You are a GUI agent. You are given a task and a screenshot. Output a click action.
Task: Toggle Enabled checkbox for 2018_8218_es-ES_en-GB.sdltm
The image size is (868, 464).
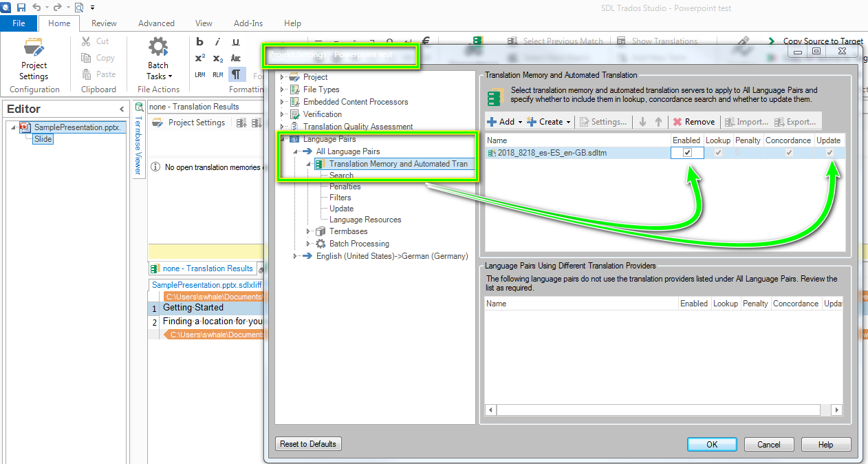(x=687, y=153)
